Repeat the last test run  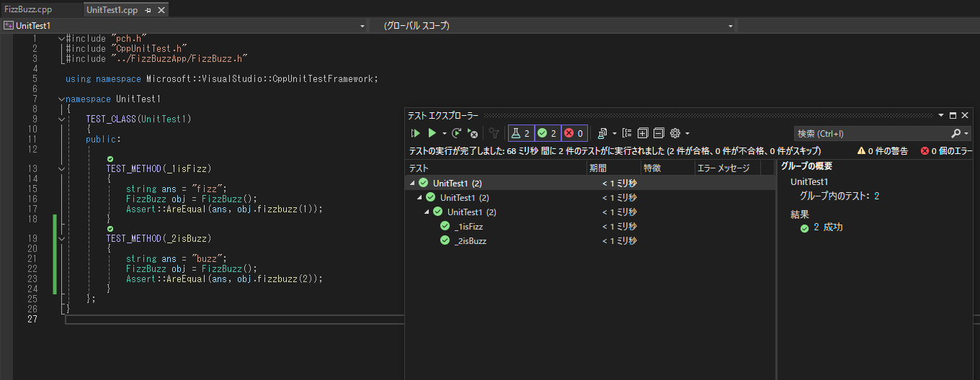point(457,133)
